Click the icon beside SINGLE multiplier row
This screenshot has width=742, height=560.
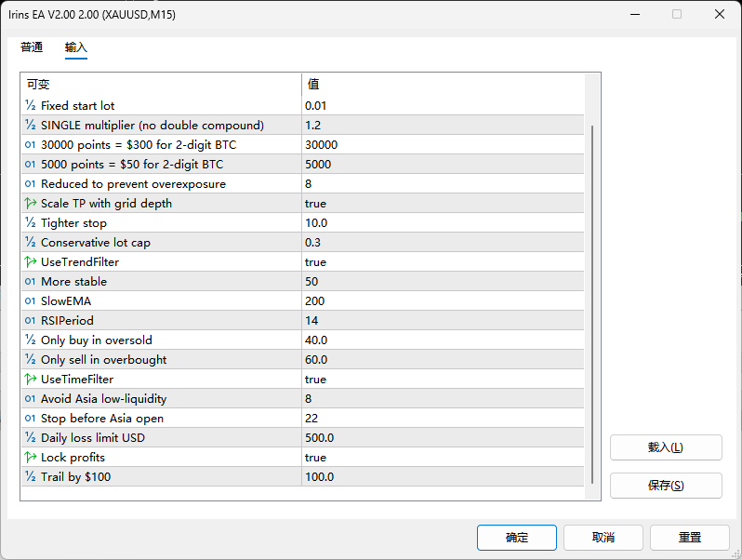click(x=31, y=125)
